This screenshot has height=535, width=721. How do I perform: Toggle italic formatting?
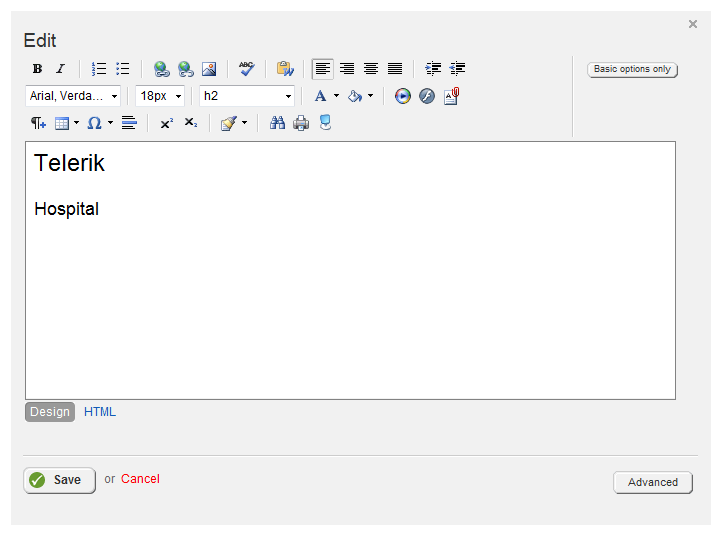pos(60,69)
